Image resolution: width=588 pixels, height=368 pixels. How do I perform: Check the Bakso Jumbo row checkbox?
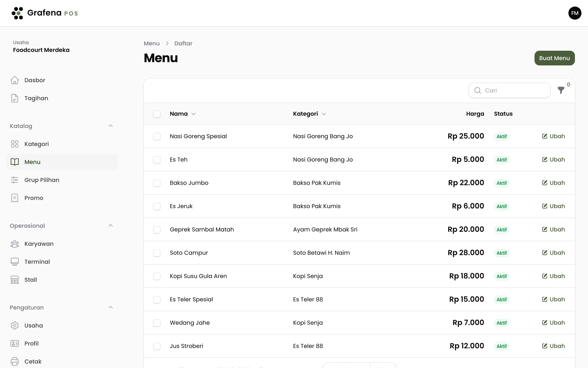[157, 183]
